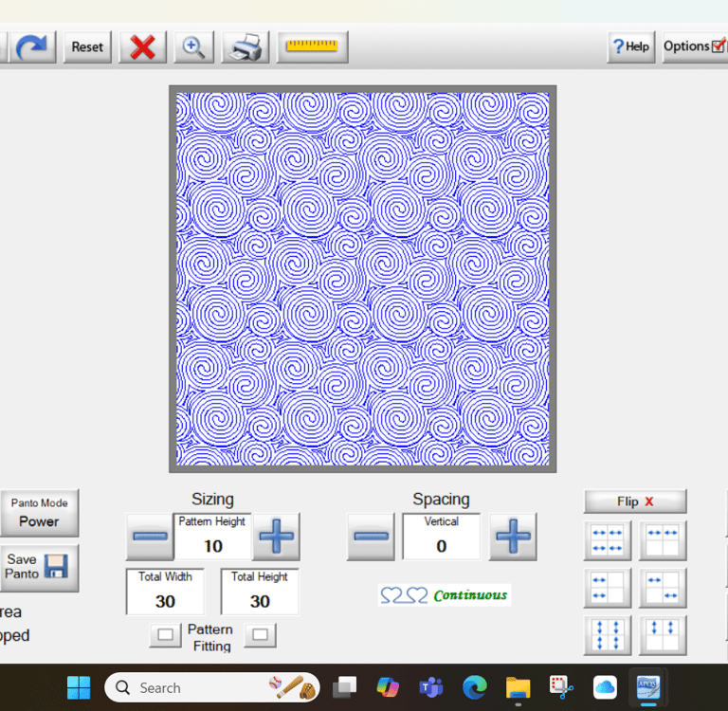728x711 pixels.
Task: Click the printer icon to print
Action: pyautogui.click(x=246, y=46)
